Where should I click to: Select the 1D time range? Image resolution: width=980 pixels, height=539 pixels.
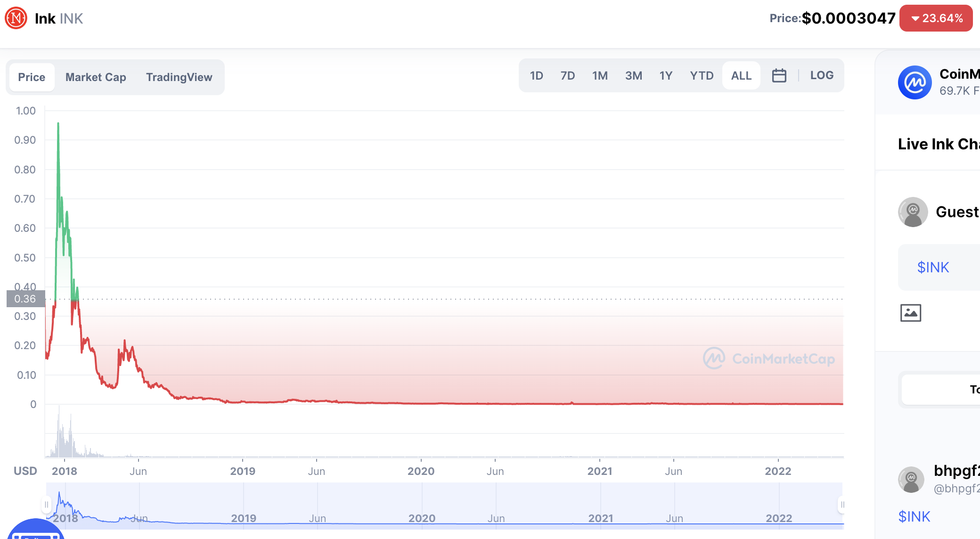click(x=536, y=75)
